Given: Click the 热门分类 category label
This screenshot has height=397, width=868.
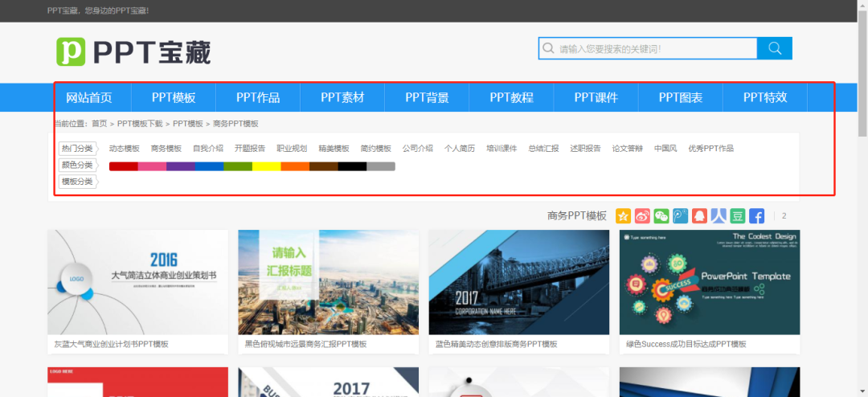Looking at the screenshot, I should (x=77, y=149).
